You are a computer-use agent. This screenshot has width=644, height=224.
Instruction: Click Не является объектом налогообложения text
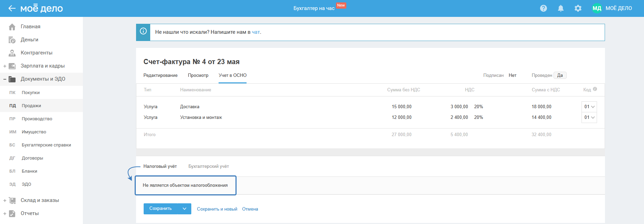point(185,185)
